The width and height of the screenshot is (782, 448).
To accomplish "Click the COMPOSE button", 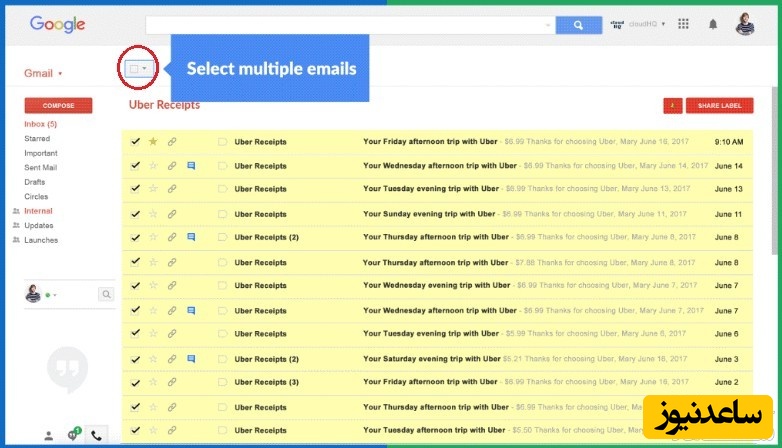I will tap(58, 105).
